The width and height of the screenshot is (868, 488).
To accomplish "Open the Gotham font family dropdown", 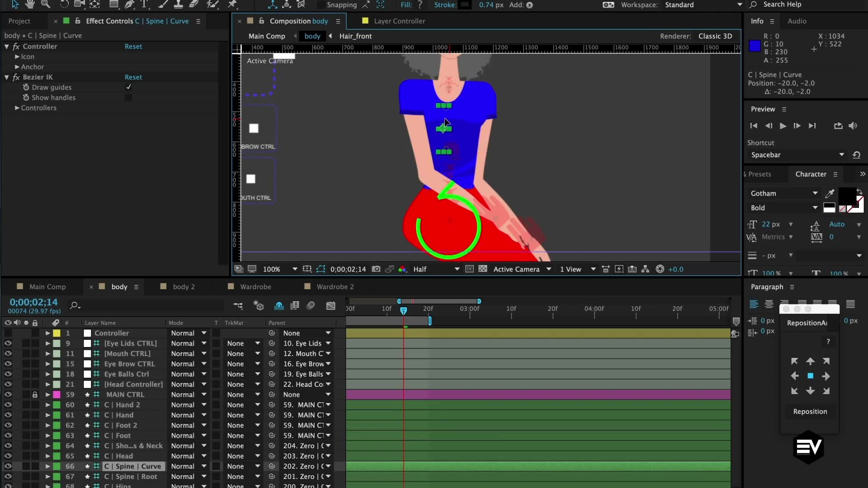I will tap(784, 193).
